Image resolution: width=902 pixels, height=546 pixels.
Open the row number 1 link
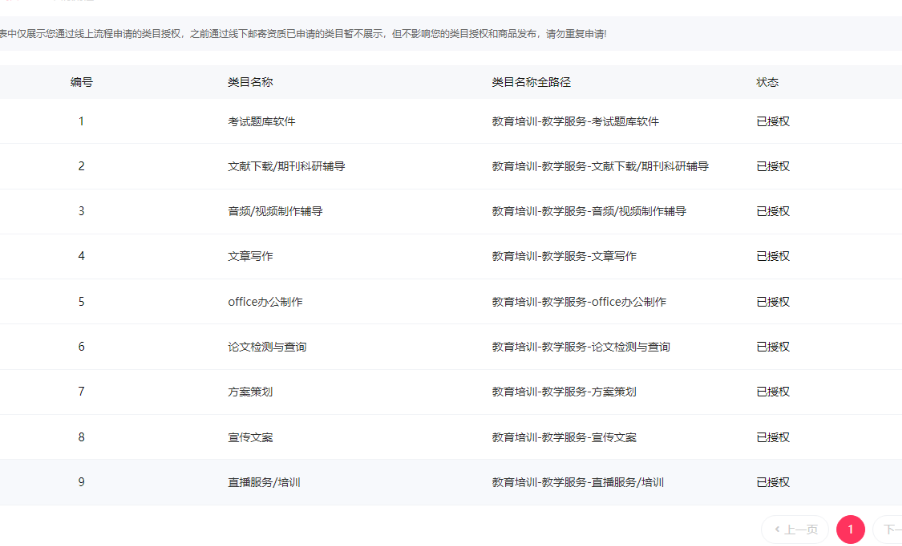pyautogui.click(x=81, y=121)
